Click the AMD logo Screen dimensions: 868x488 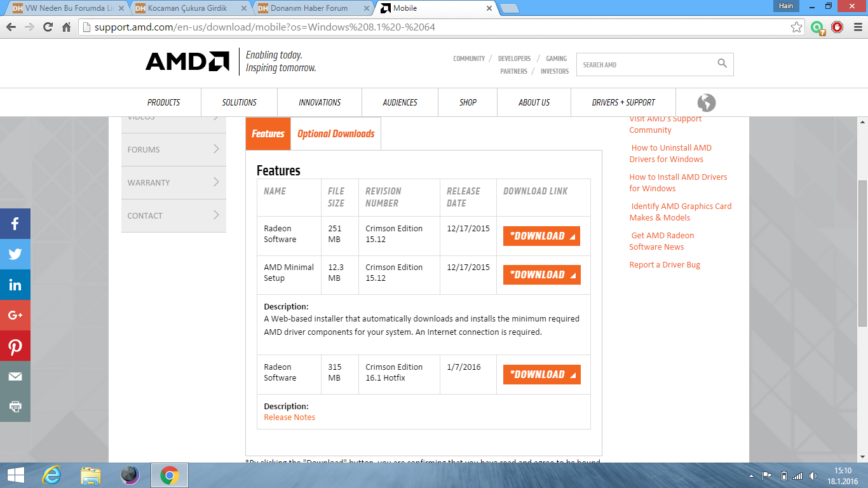coord(187,61)
